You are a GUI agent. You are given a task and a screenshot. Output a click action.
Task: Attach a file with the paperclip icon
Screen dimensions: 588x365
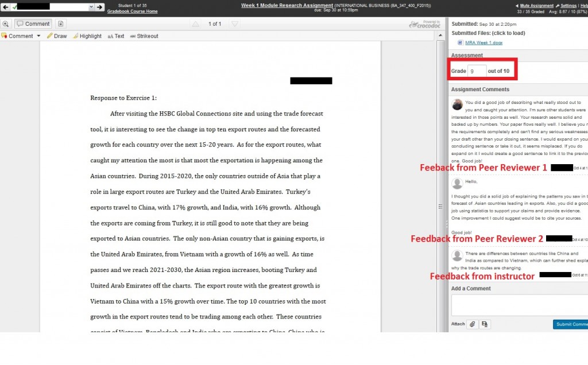pyautogui.click(x=473, y=324)
